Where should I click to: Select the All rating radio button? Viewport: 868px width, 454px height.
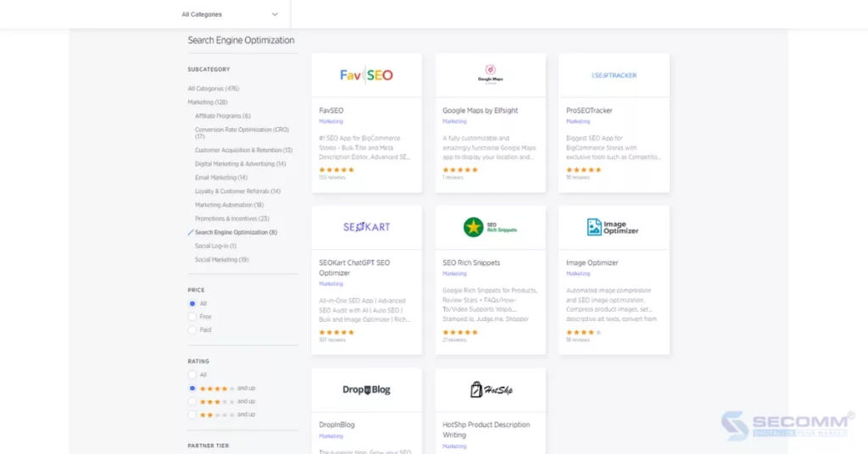192,375
